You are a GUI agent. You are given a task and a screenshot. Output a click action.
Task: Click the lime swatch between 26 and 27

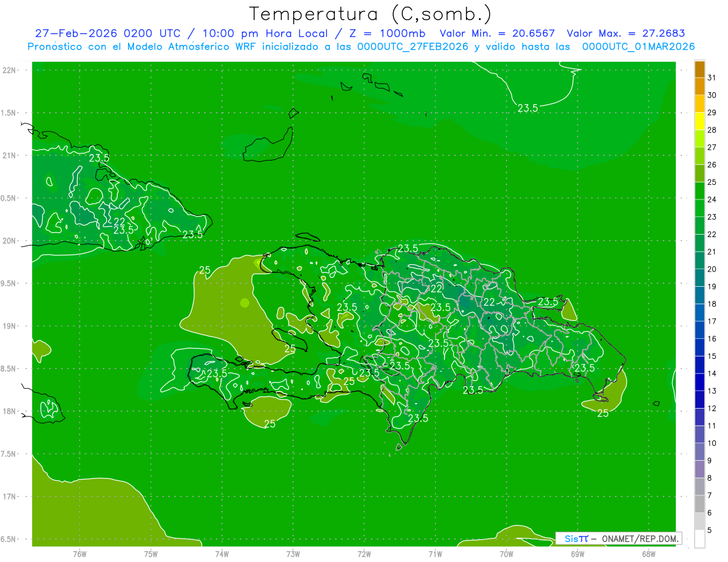(699, 156)
